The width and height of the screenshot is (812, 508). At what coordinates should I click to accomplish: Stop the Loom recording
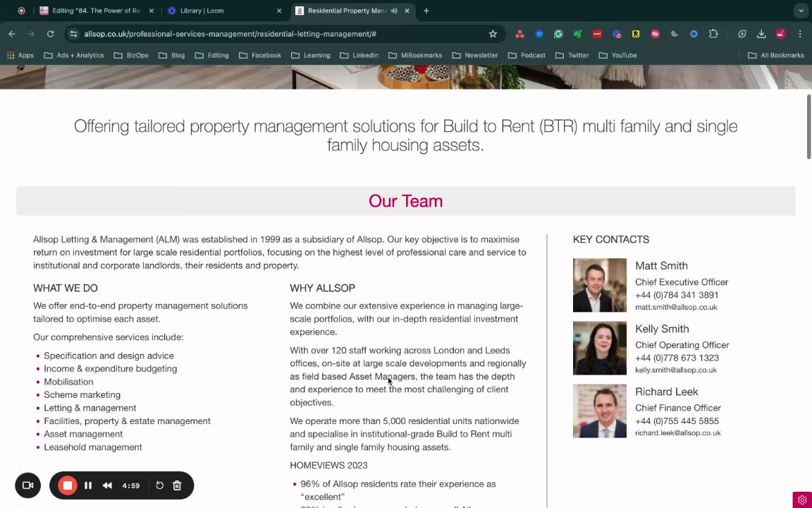click(68, 485)
